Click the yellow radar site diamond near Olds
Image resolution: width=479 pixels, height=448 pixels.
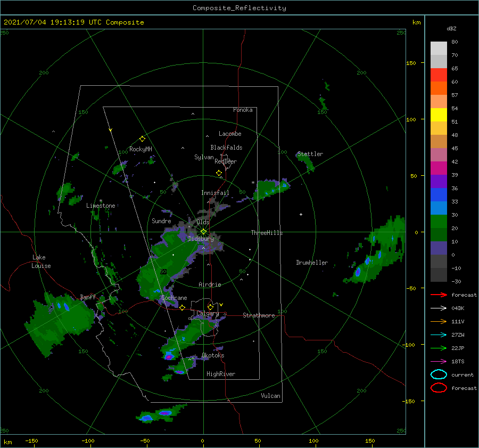pos(203,232)
